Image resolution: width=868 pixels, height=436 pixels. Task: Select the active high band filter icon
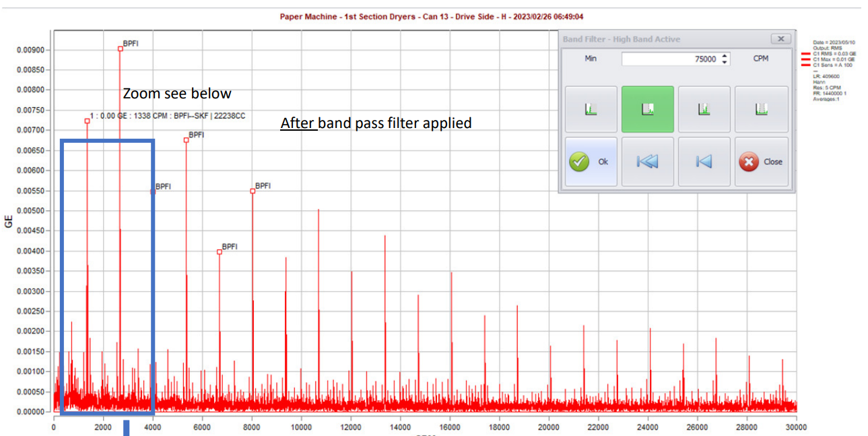point(646,108)
